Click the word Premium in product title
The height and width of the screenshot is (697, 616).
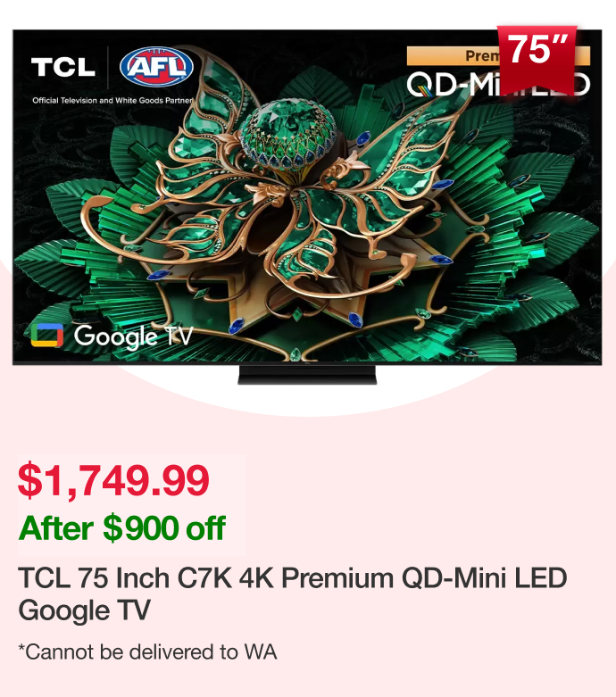coord(337,578)
